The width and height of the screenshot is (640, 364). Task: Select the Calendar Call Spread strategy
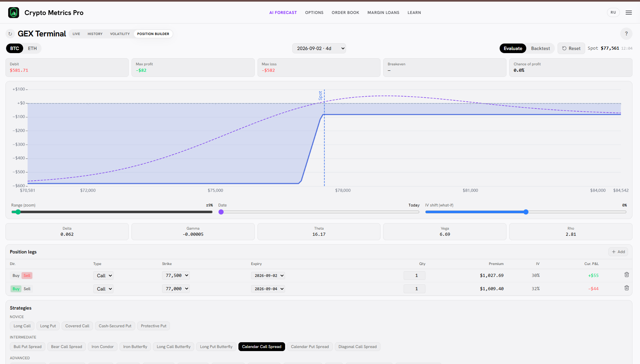pyautogui.click(x=262, y=347)
